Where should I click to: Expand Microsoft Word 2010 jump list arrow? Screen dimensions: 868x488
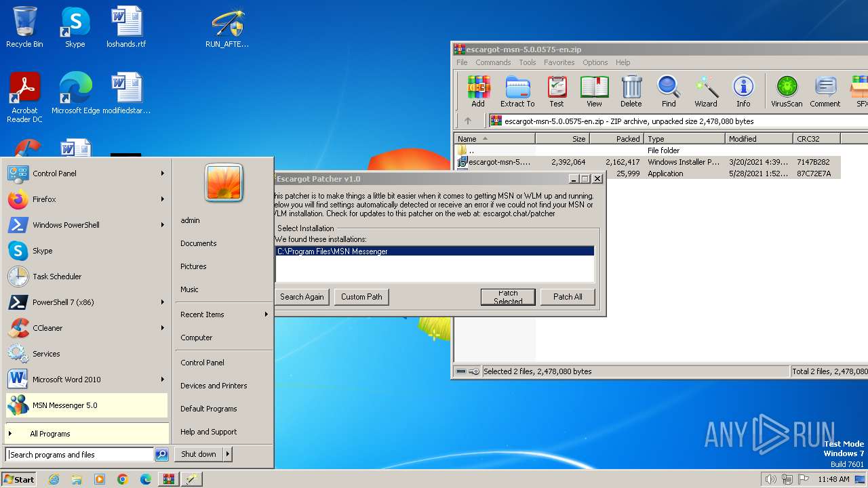pos(163,380)
